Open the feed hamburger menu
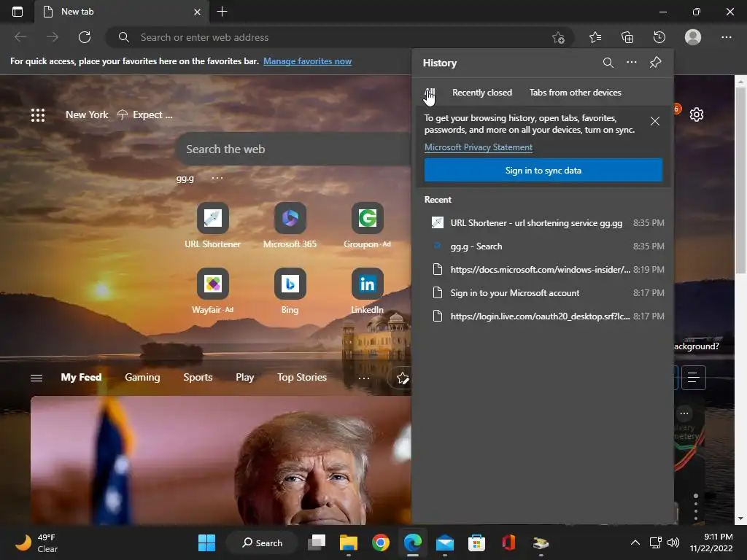This screenshot has height=560, width=747. point(36,378)
